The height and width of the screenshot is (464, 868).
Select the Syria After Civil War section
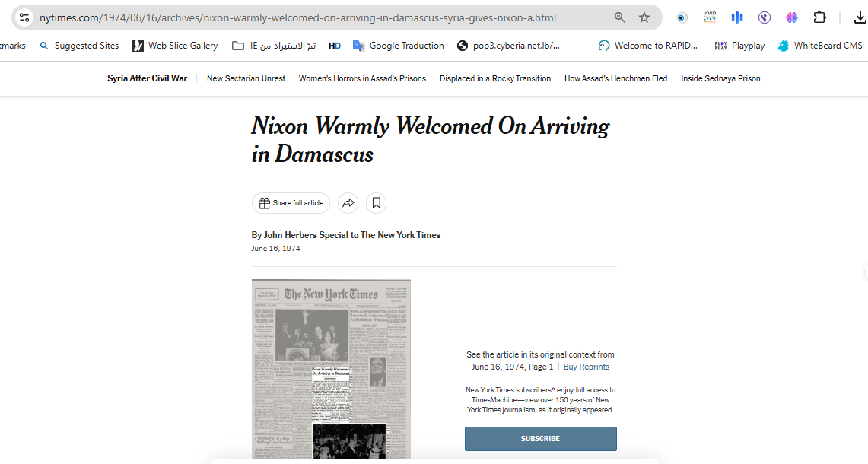[147, 78]
